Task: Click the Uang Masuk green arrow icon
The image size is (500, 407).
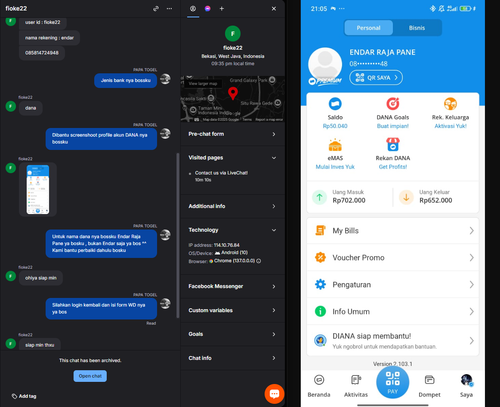Action: tap(319, 197)
